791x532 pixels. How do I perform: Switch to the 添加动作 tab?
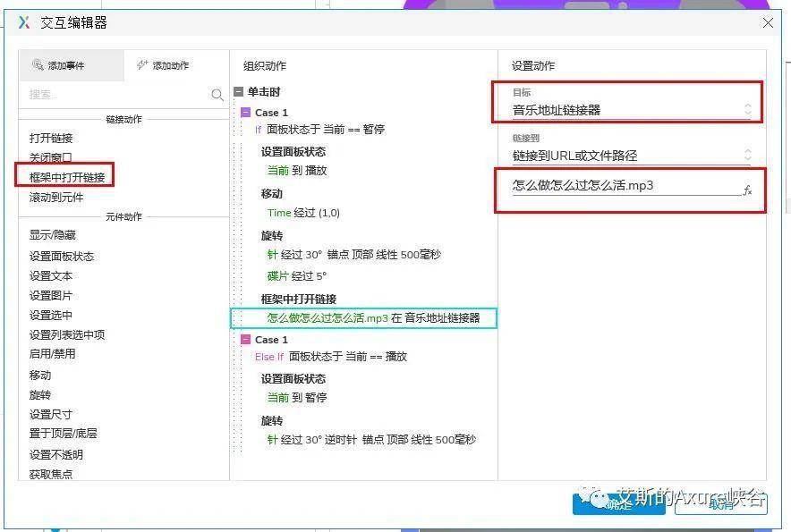[x=163, y=65]
